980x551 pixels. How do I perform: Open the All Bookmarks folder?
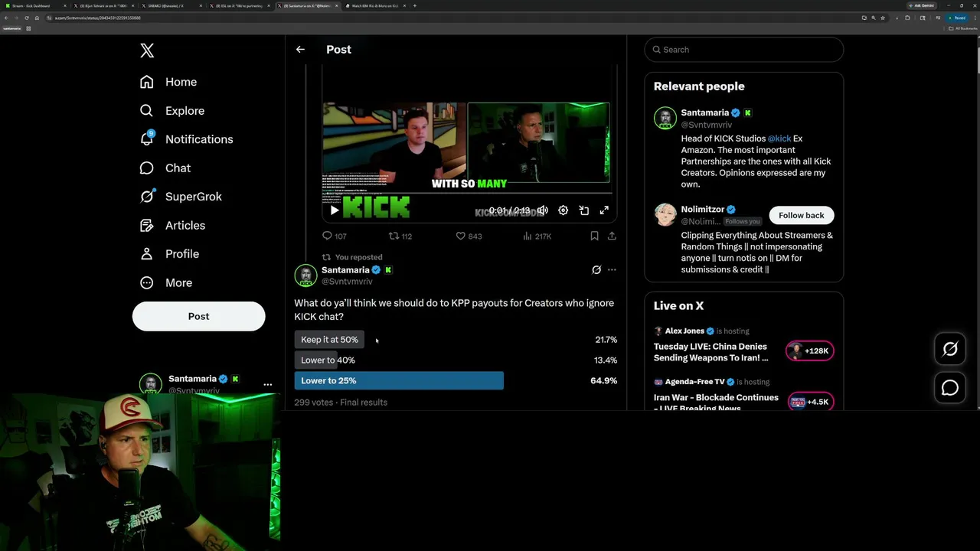coord(963,28)
